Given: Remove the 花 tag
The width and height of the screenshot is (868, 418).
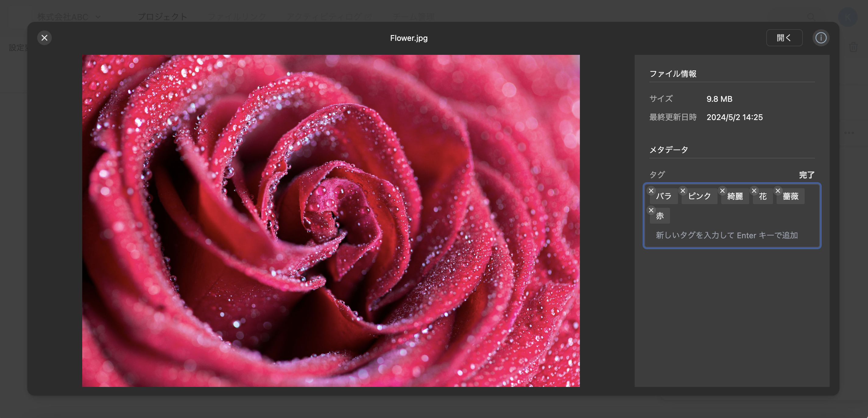Looking at the screenshot, I should click(x=754, y=191).
